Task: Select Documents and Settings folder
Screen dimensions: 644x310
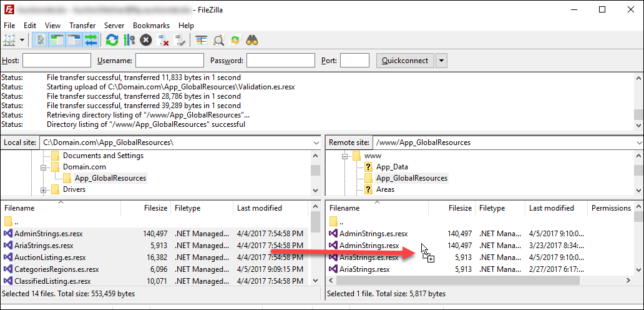Action: click(x=103, y=156)
